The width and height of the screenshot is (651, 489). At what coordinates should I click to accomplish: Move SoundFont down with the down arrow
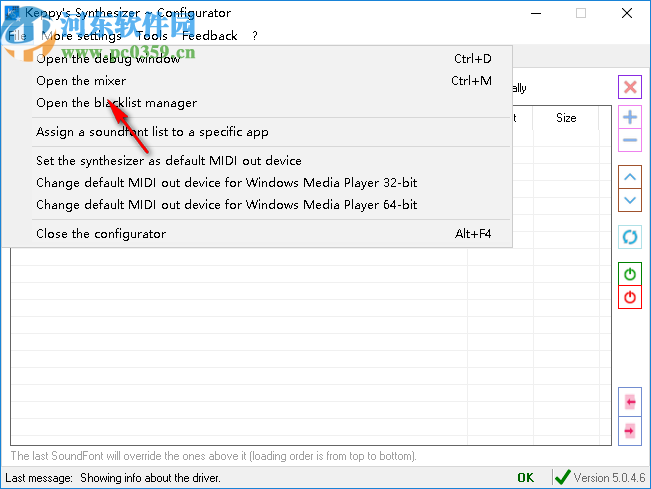coord(630,200)
